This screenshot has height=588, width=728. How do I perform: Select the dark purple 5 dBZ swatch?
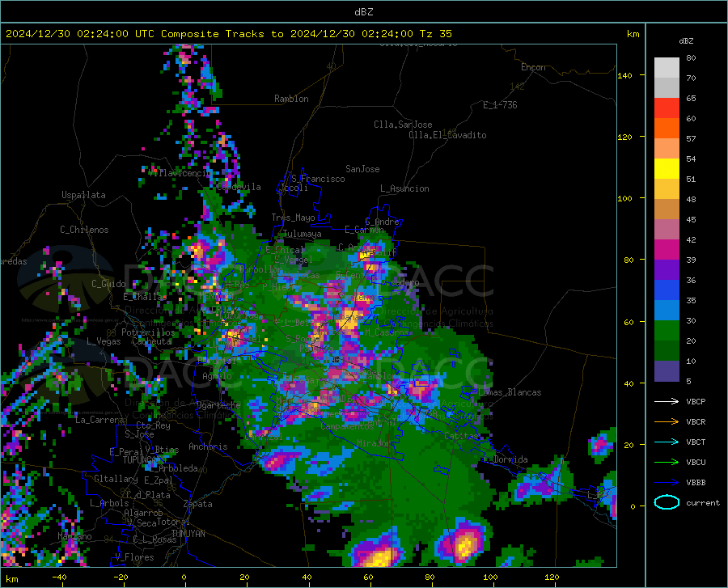click(667, 371)
